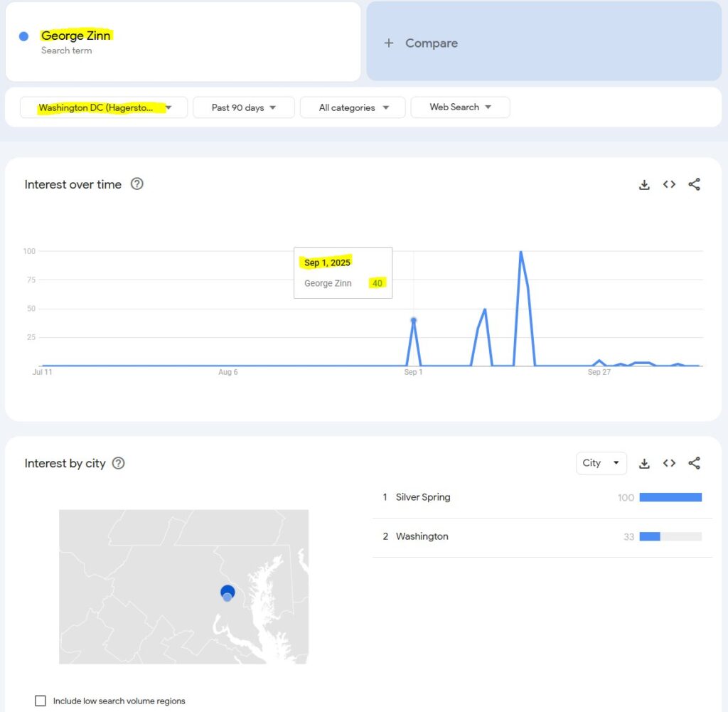The image size is (728, 712).
Task: Share the Interest by city panel
Action: (695, 464)
